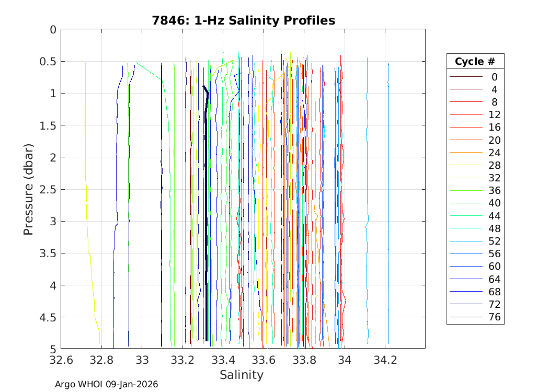Click the 'Salinity' x-axis label
Viewport: 549px width, 392px height.
click(x=242, y=375)
